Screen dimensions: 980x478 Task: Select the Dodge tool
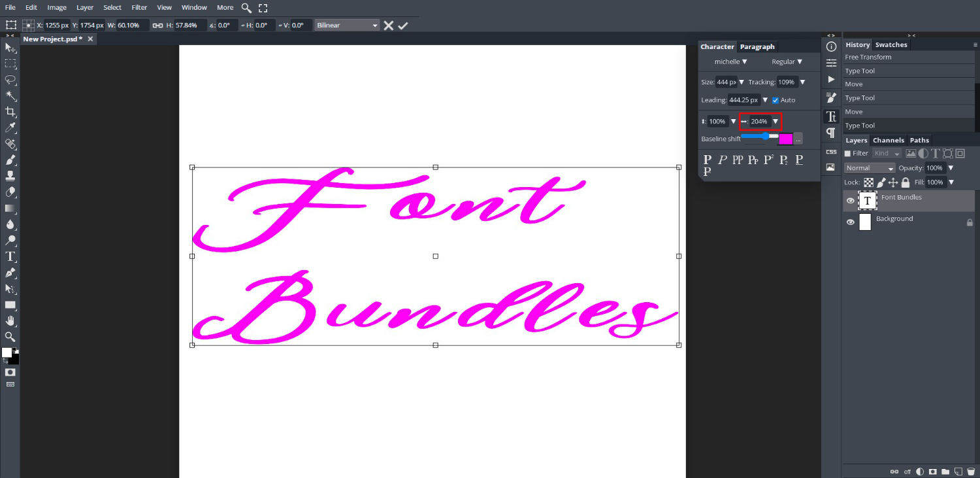pos(10,241)
